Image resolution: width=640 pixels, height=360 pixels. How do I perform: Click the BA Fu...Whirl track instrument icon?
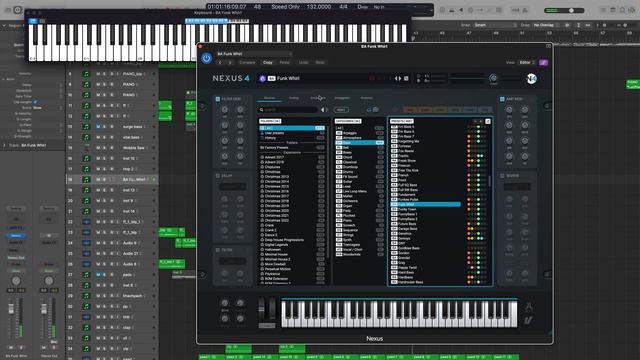(86, 180)
